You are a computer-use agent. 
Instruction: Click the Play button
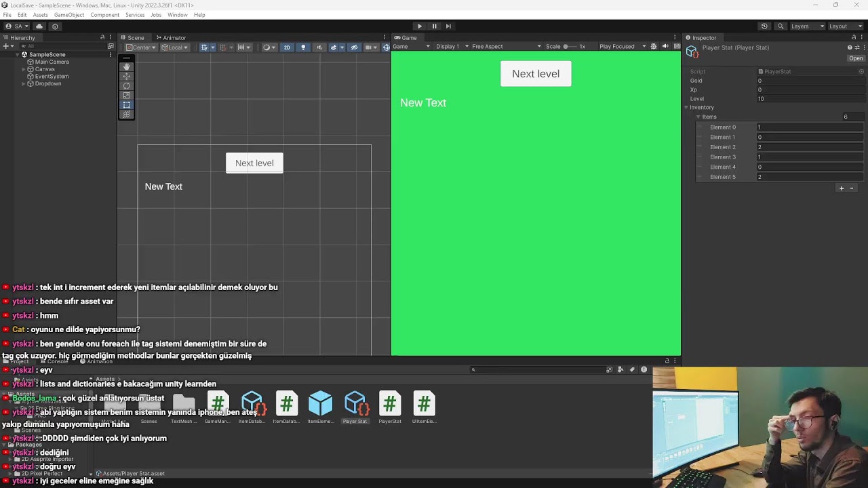coord(420,26)
